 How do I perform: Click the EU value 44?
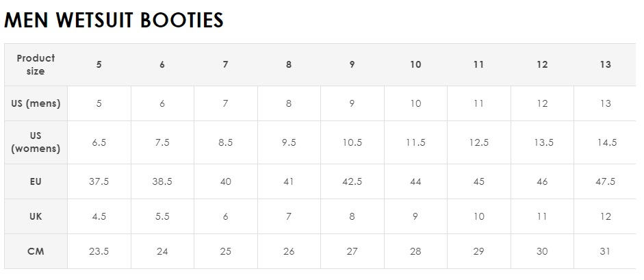point(415,181)
